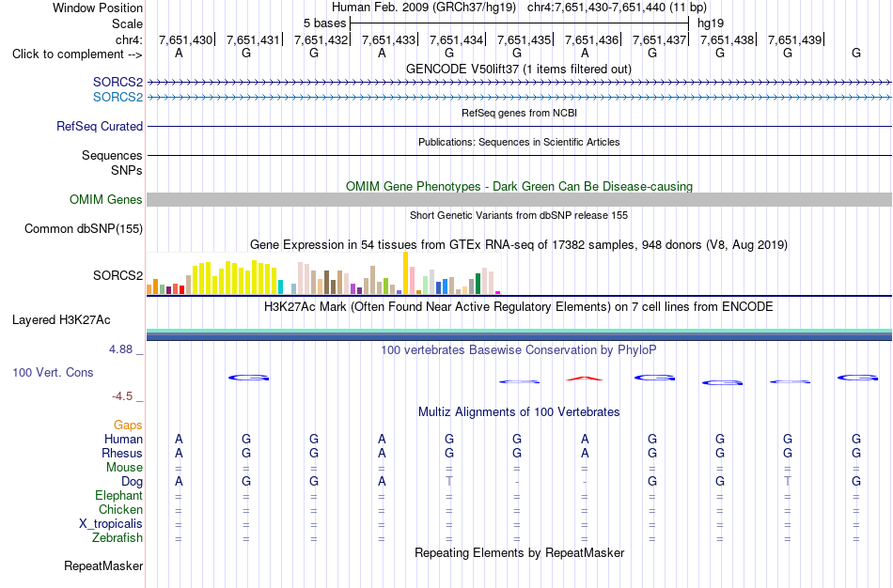Click the red A letter in PhyloP conservation
This screenshot has height=588, width=893.
click(x=585, y=379)
